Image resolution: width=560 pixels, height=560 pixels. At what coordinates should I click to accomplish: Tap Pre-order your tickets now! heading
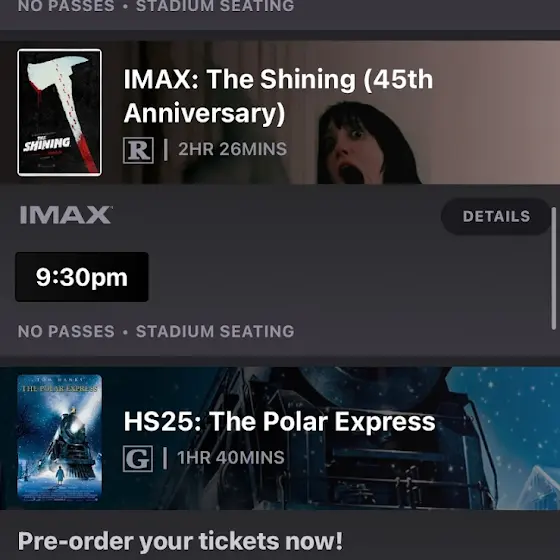[180, 541]
